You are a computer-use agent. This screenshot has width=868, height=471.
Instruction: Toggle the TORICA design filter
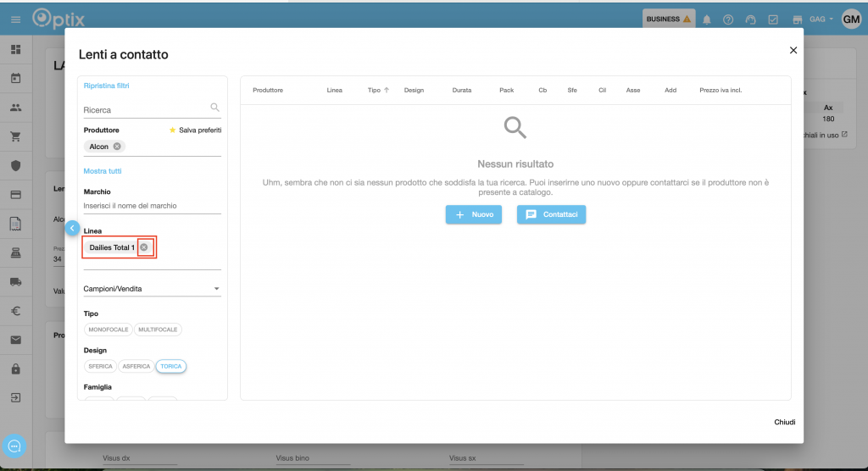click(172, 367)
